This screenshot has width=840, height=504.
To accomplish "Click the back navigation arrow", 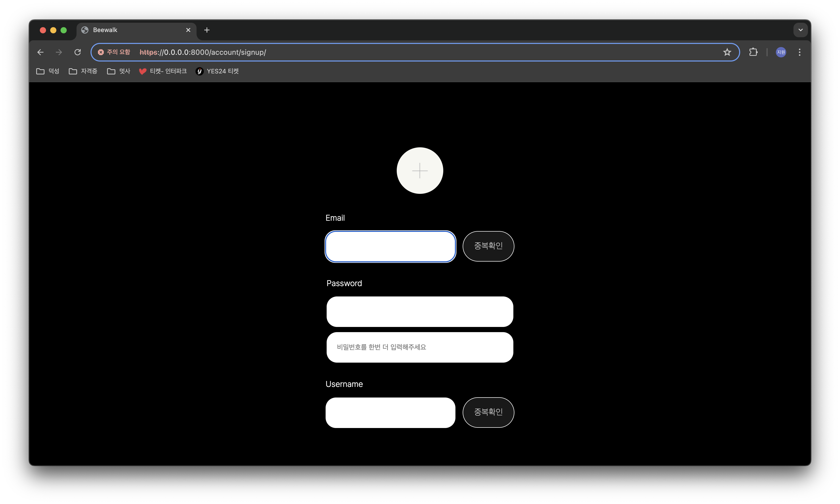I will pyautogui.click(x=40, y=52).
